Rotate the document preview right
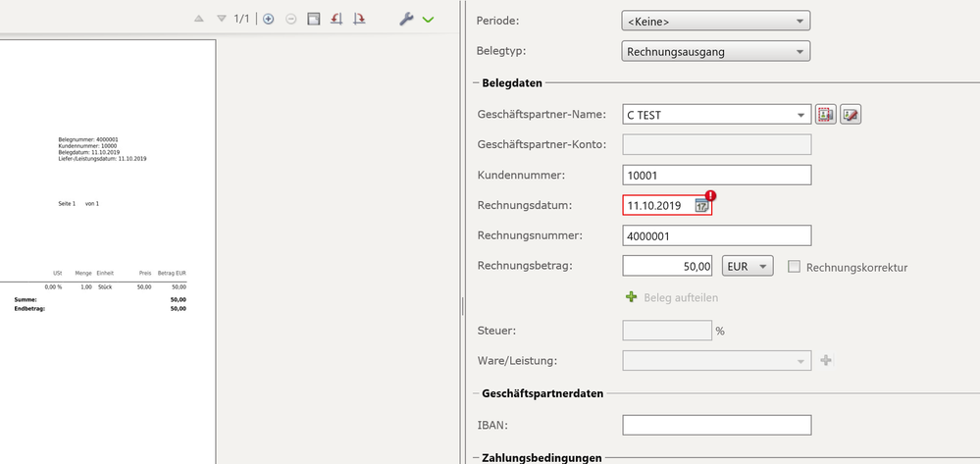 coord(359,19)
